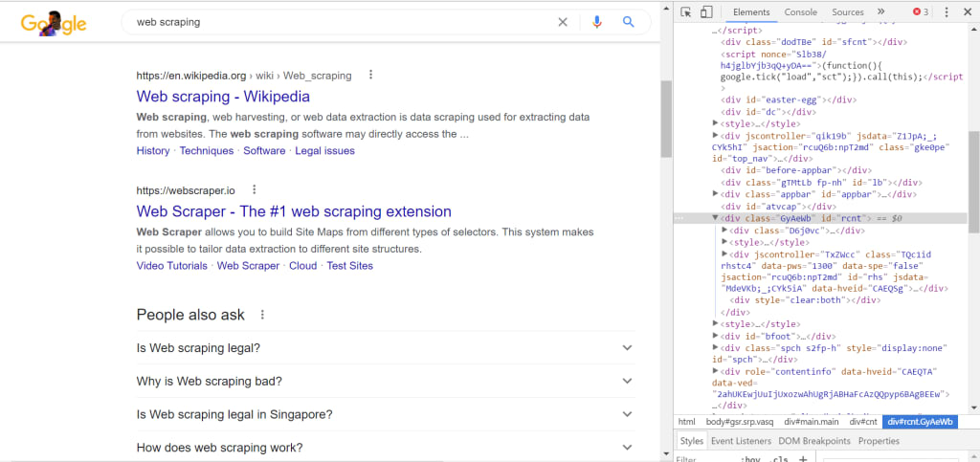
Task: Expand div class="spch s2fp-h" node
Action: (716, 348)
